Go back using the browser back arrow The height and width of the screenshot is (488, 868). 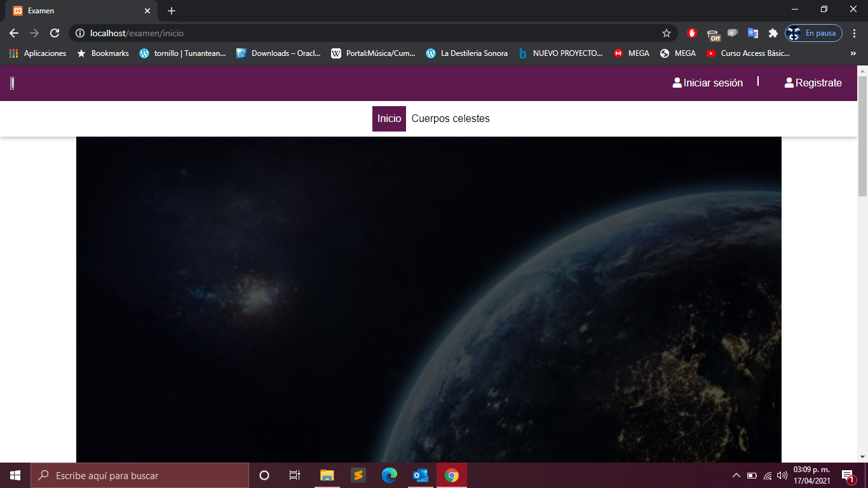click(14, 33)
